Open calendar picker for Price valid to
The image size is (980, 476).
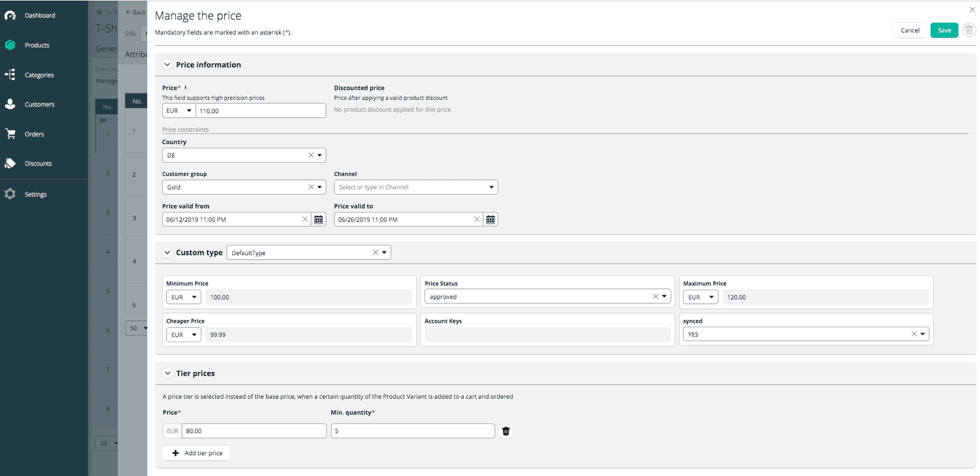click(491, 219)
